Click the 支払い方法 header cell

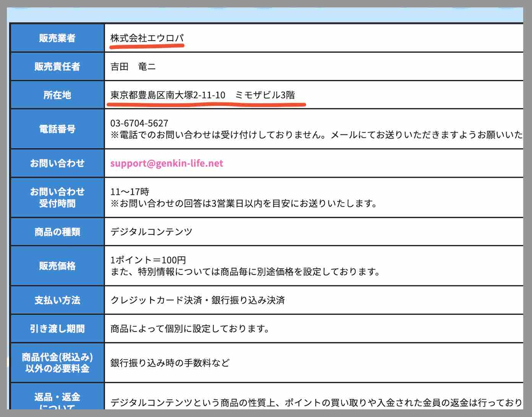coord(57,300)
